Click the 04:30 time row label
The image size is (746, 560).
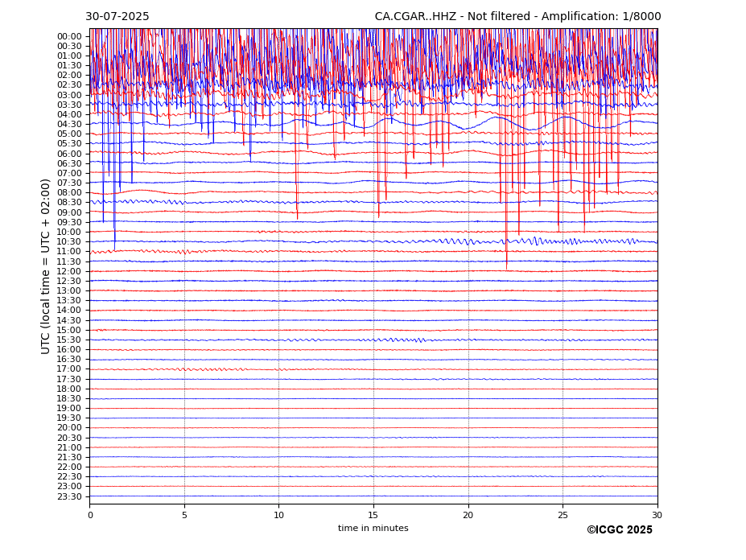[x=69, y=124]
